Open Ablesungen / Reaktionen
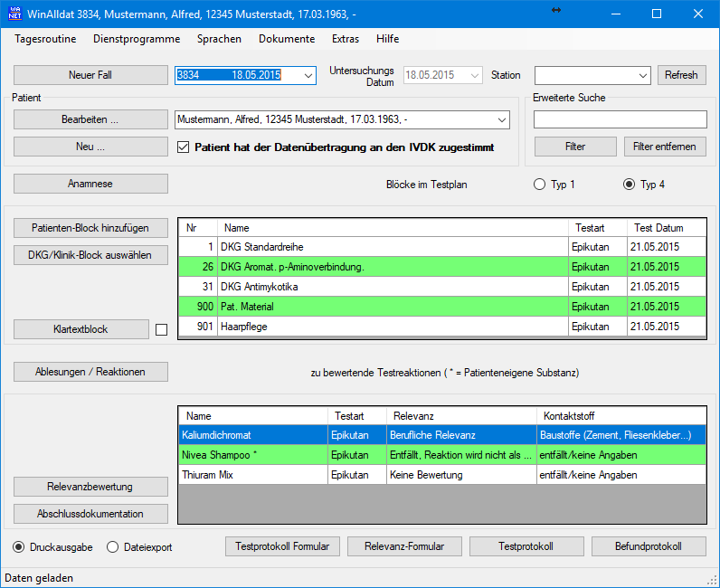 point(90,372)
